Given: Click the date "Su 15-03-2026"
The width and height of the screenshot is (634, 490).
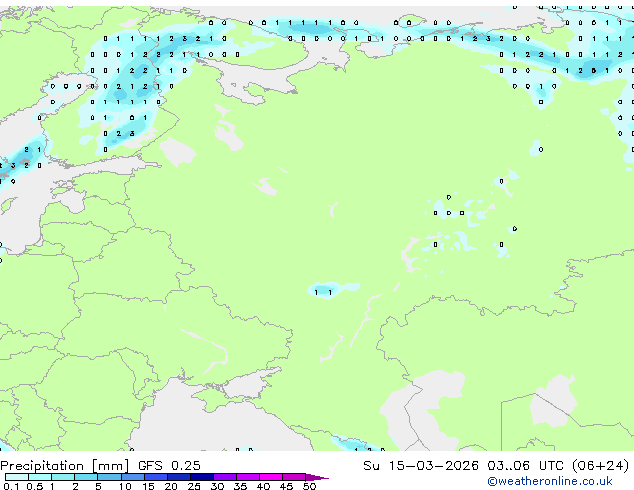Looking at the screenshot, I should (421, 466).
